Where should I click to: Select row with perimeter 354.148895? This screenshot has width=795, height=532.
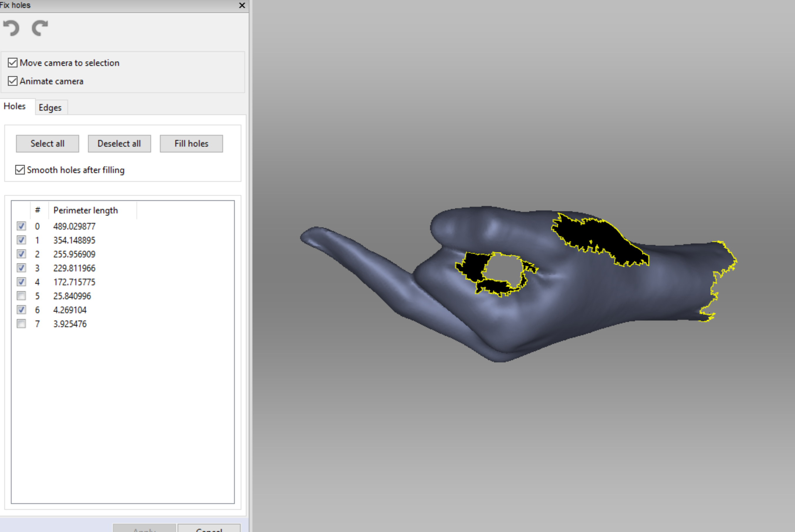74,240
